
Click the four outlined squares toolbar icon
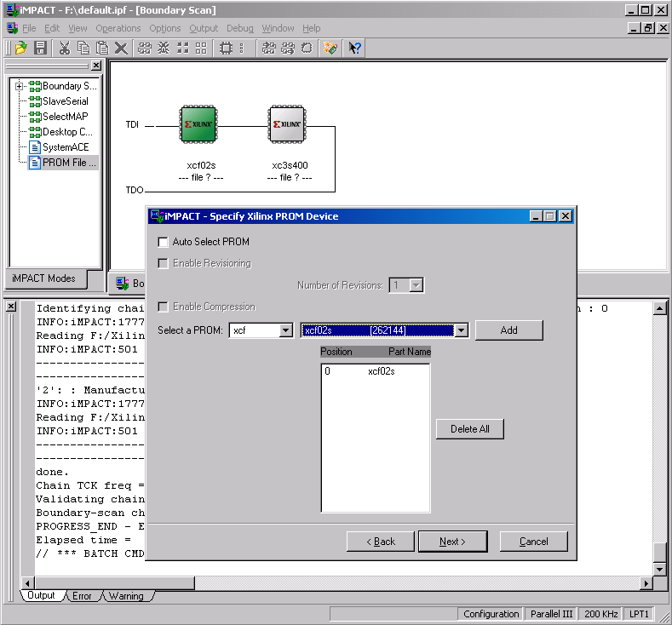tap(201, 48)
